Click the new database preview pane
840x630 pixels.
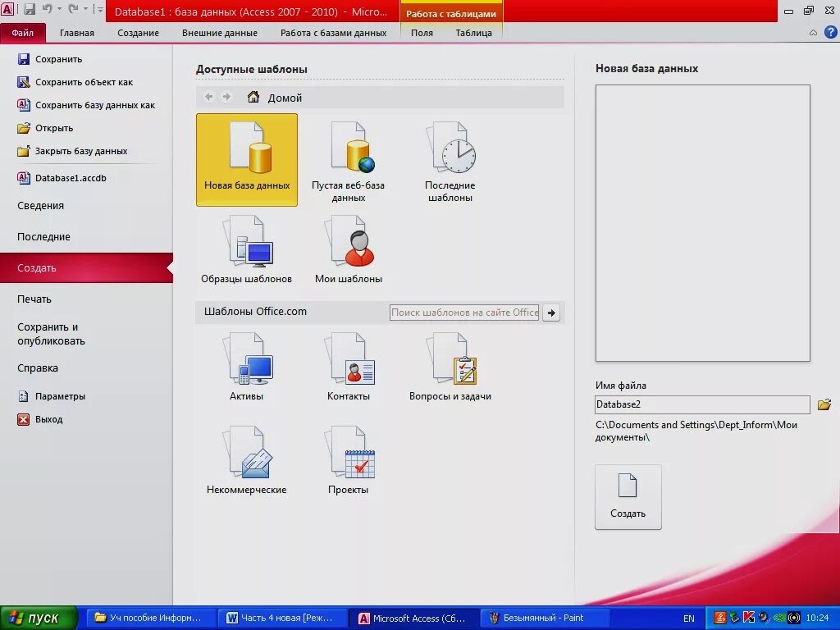tap(702, 223)
